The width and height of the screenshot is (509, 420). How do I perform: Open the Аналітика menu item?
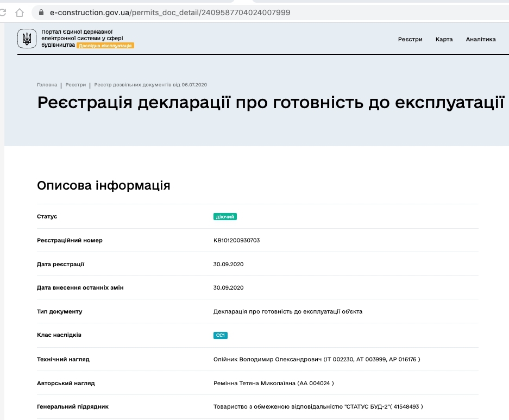pyautogui.click(x=480, y=39)
